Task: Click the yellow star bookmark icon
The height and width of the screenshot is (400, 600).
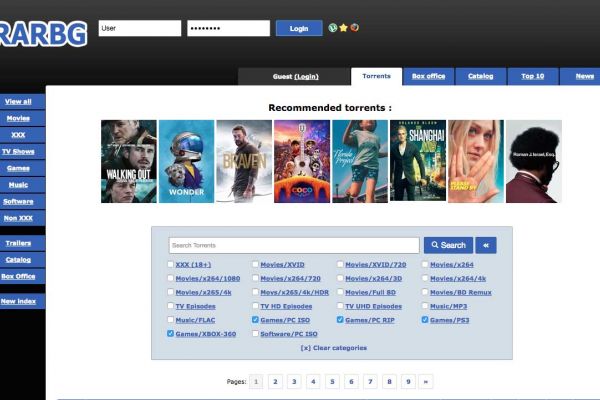Action: [343, 28]
